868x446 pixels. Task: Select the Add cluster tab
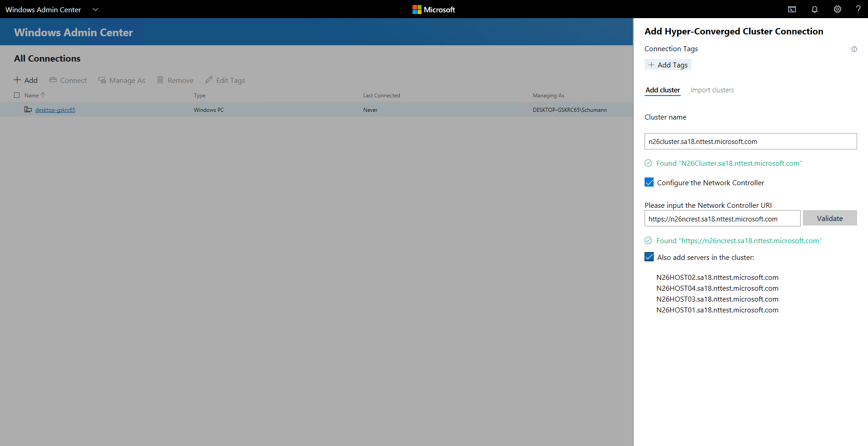point(662,90)
